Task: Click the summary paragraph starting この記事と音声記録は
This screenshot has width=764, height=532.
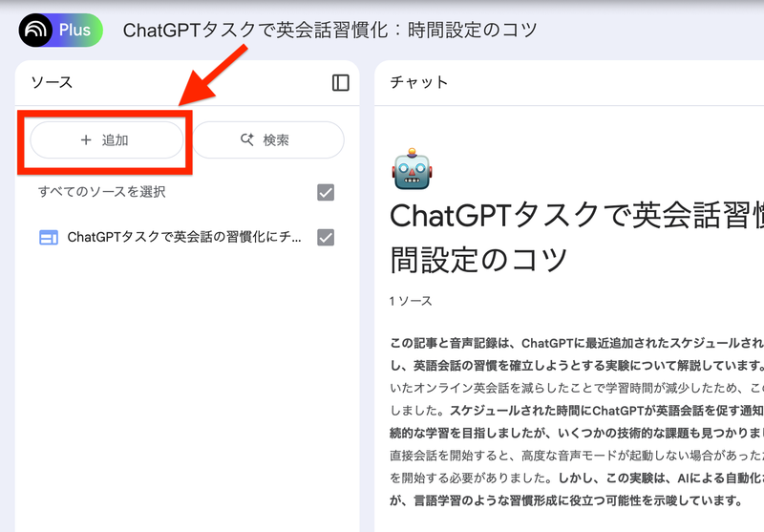Action: click(577, 422)
